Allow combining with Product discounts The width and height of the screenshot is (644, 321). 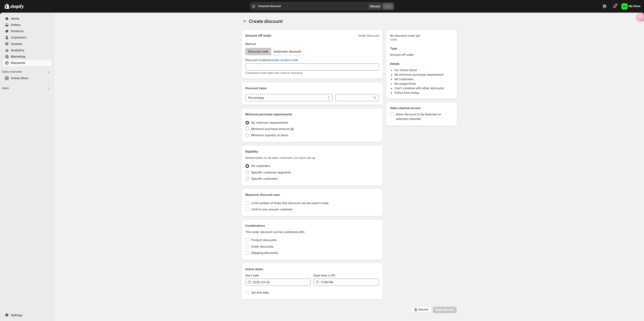pos(247,240)
